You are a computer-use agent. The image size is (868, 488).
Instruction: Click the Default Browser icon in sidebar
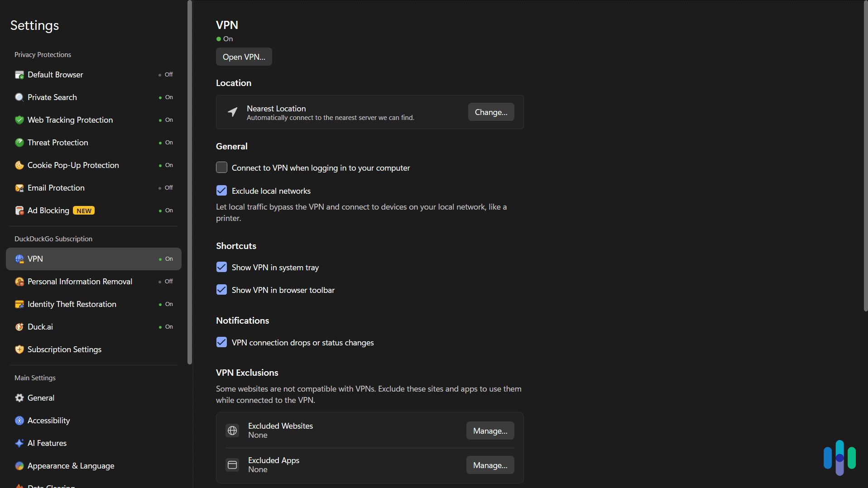point(19,75)
